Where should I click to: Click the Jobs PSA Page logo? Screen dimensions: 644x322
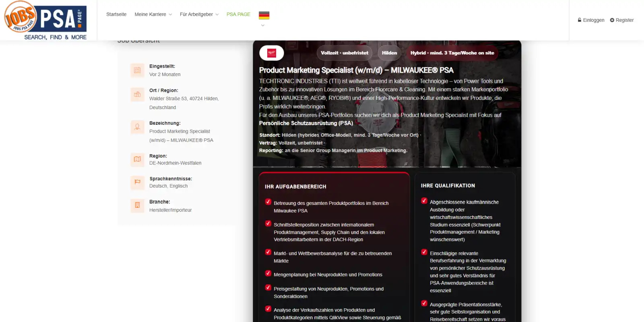[x=45, y=20]
